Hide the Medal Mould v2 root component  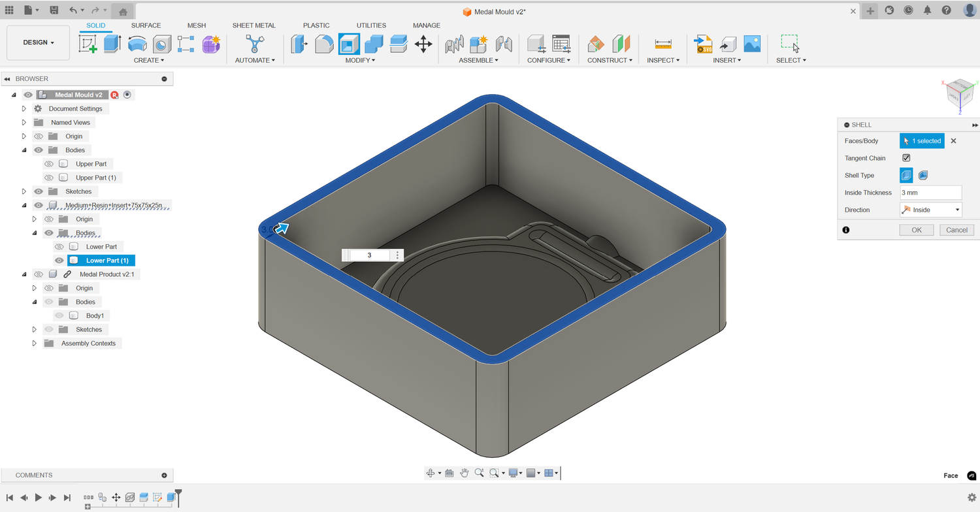(28, 95)
